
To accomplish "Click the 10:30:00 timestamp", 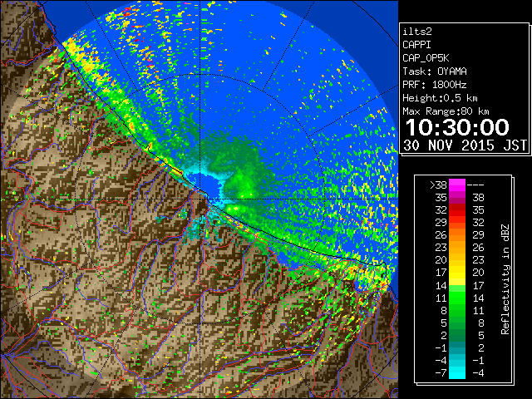I will tap(457, 127).
